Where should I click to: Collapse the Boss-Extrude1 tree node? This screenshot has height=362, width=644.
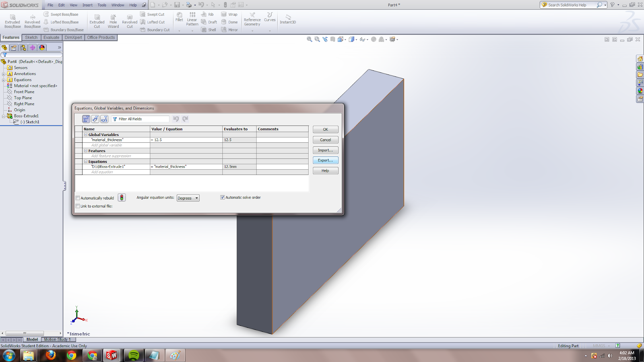coord(4,116)
